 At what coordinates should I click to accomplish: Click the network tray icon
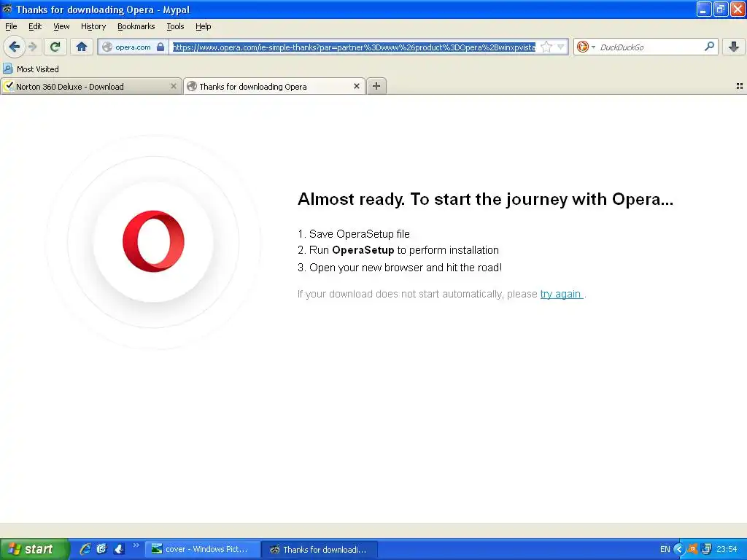point(706,549)
